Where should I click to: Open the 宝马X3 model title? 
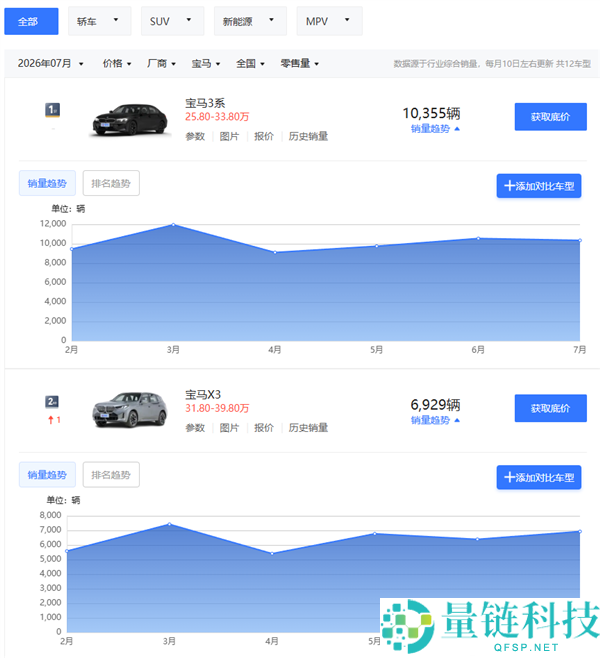(203, 394)
